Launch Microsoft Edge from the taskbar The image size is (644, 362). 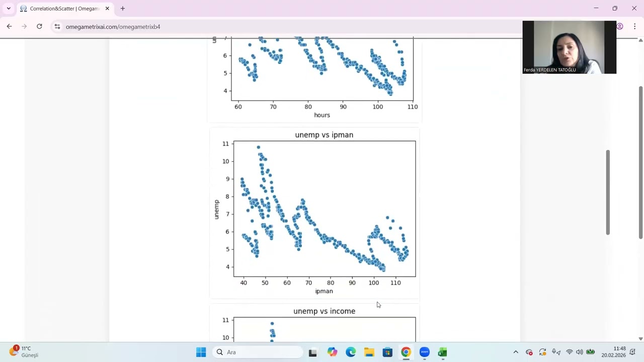tap(351, 352)
